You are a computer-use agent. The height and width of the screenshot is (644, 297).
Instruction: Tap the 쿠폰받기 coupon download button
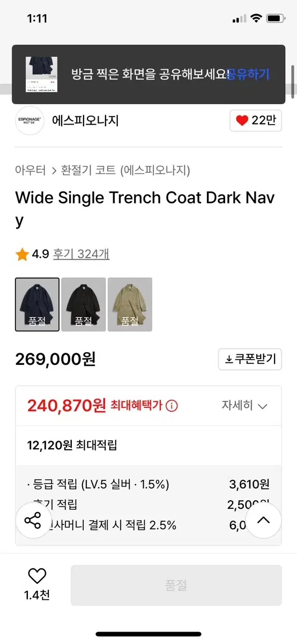250,359
